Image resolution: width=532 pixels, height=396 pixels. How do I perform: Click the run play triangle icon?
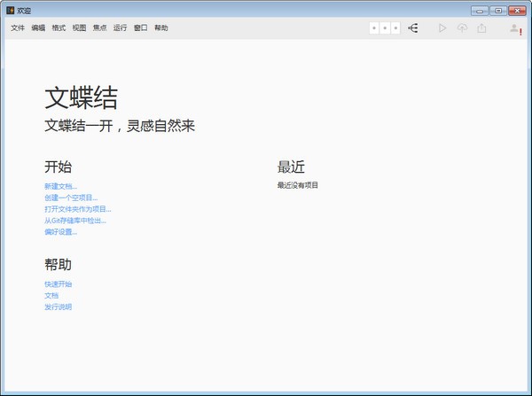point(442,27)
